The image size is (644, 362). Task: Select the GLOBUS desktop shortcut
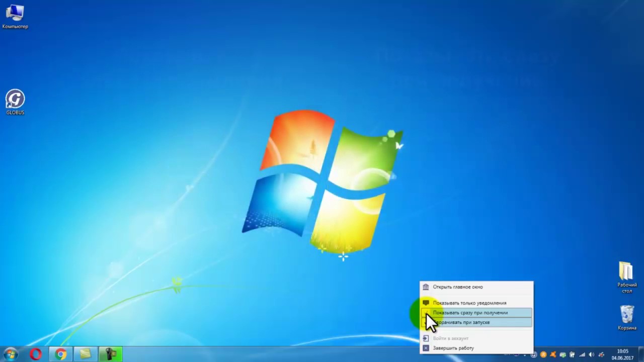pyautogui.click(x=15, y=102)
